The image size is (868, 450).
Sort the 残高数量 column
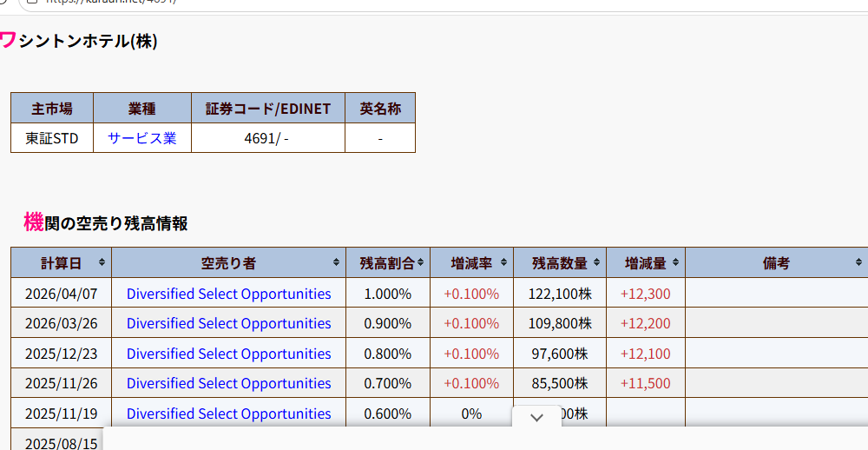(x=596, y=262)
